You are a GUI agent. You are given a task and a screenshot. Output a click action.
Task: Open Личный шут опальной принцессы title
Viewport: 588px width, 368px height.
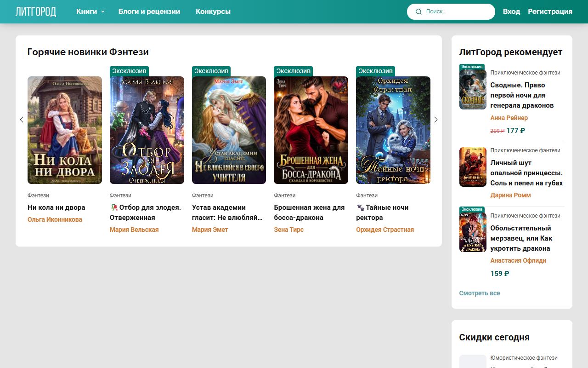526,173
